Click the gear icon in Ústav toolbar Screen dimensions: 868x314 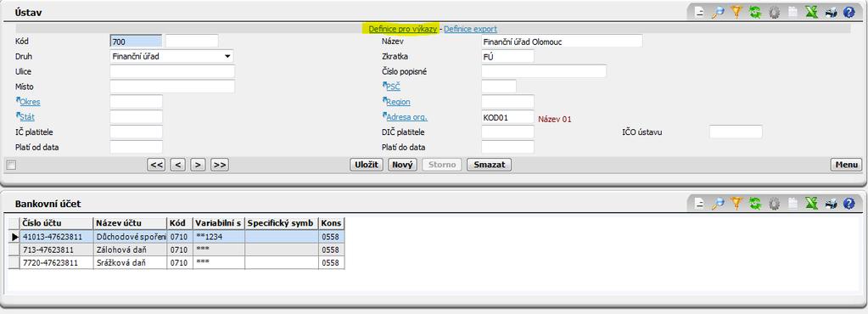pos(774,12)
